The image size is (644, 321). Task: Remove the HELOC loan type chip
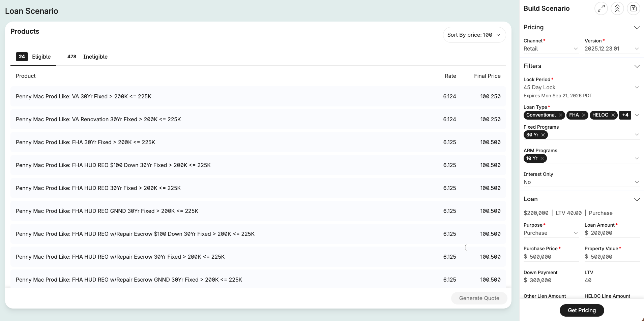pyautogui.click(x=613, y=115)
